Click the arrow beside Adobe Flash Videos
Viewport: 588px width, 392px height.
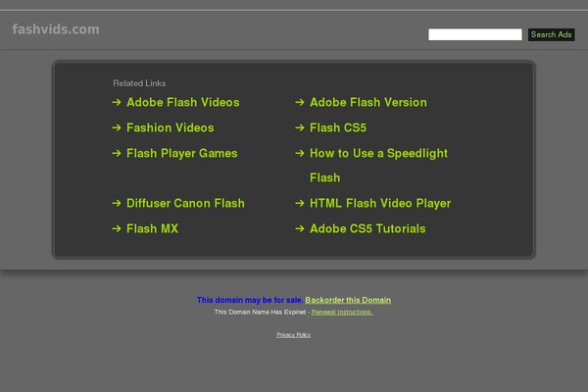coord(117,102)
